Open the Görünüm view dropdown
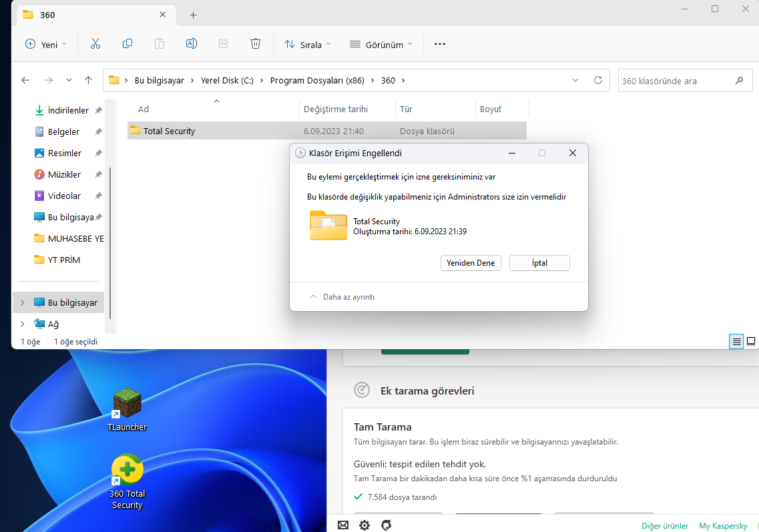The image size is (759, 532). [381, 45]
